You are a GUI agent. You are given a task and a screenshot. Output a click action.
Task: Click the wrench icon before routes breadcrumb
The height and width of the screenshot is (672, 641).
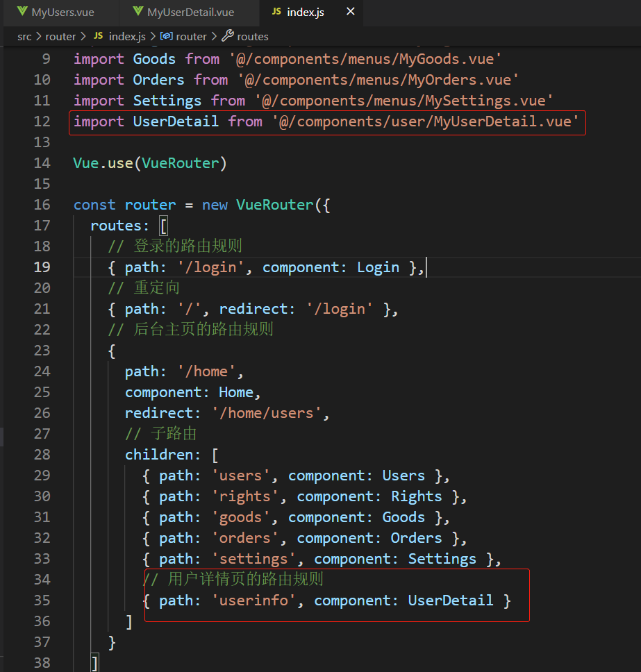click(x=228, y=36)
